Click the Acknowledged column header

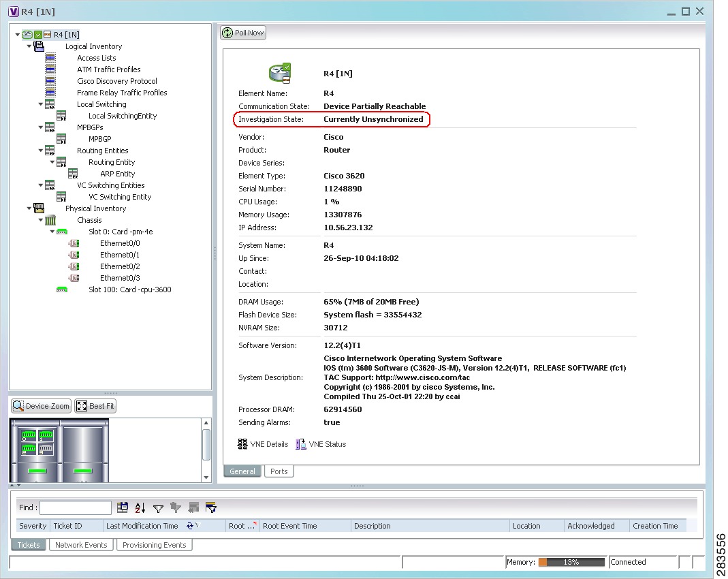pyautogui.click(x=597, y=526)
